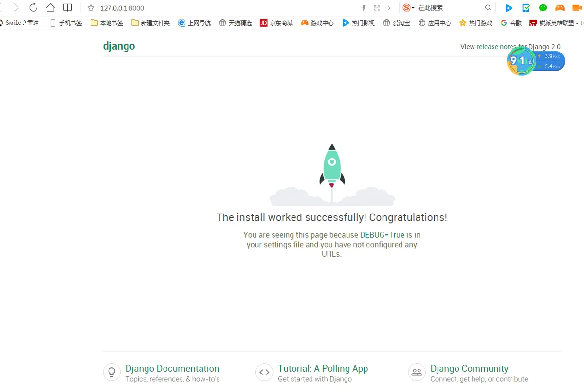This screenshot has height=392, width=584.
Task: Click "Connect, get help, or contribute" subtitle
Action: point(479,379)
